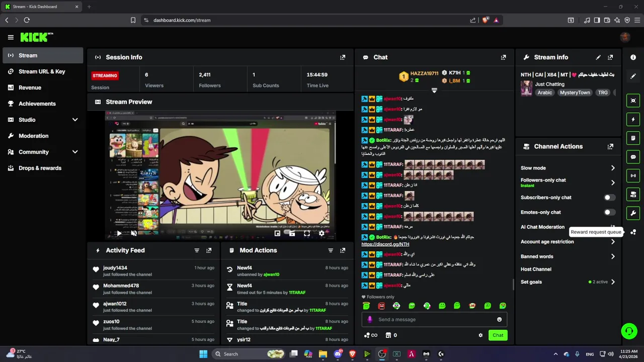The image size is (644, 362).
Task: Pop out the Stream info panel
Action: (x=610, y=57)
